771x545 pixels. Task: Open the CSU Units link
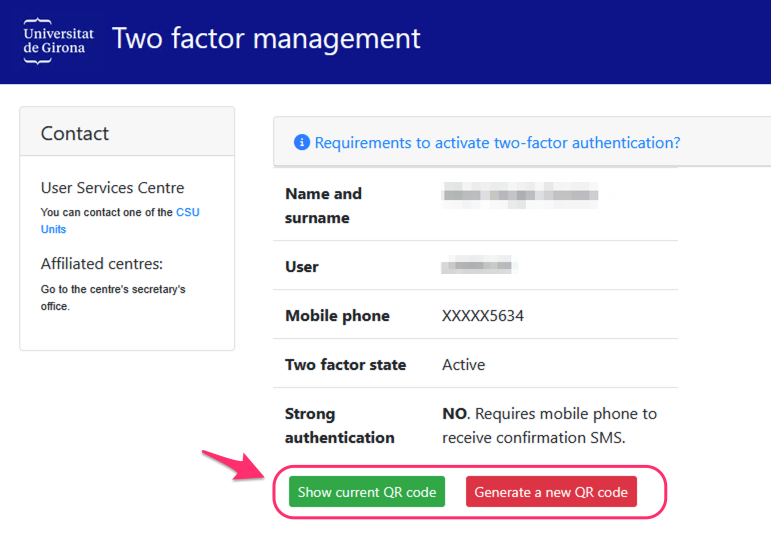[187, 213]
